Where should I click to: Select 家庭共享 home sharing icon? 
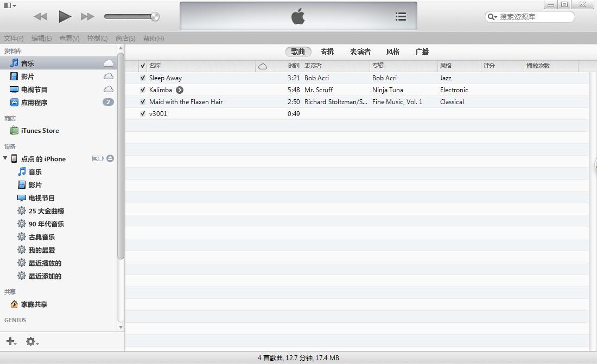14,304
